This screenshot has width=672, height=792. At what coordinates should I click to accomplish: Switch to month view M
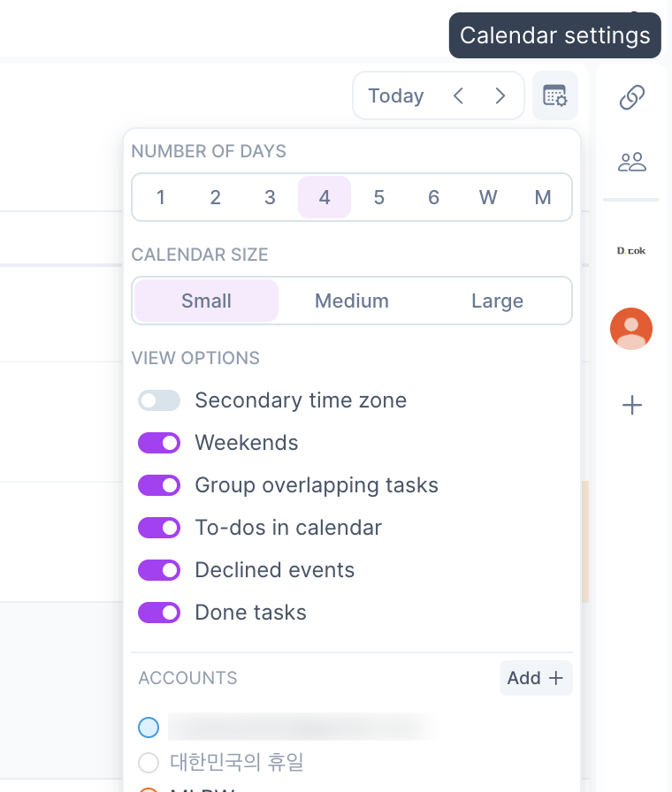[543, 197]
